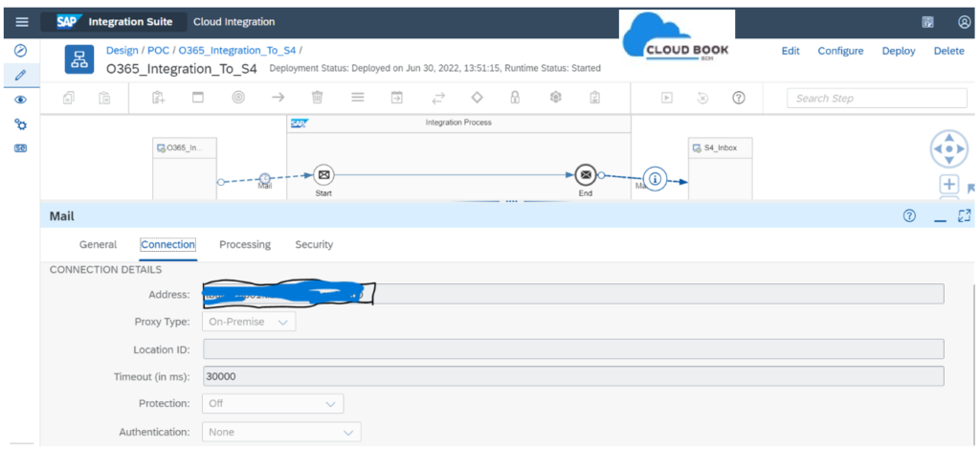
Task: Select the S4_Inbox receiver participant
Action: pos(720,169)
